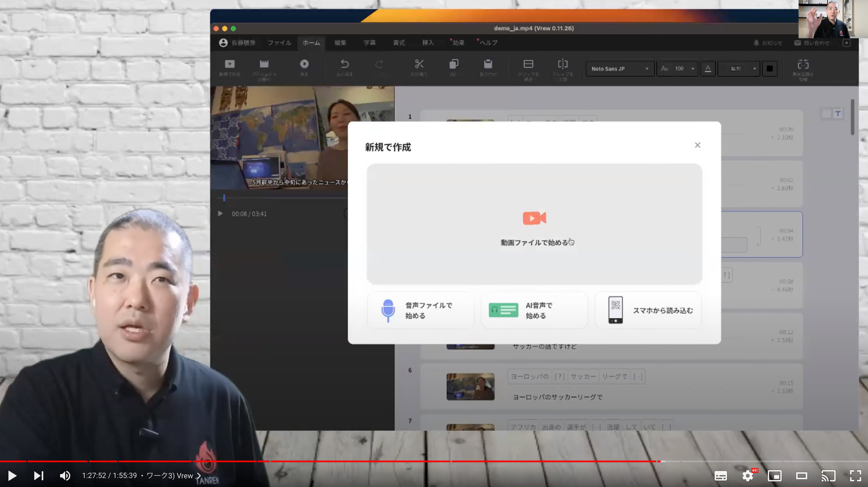This screenshot has height=487, width=868.
Task: Play the Vrew preview at 00:08
Action: click(220, 213)
